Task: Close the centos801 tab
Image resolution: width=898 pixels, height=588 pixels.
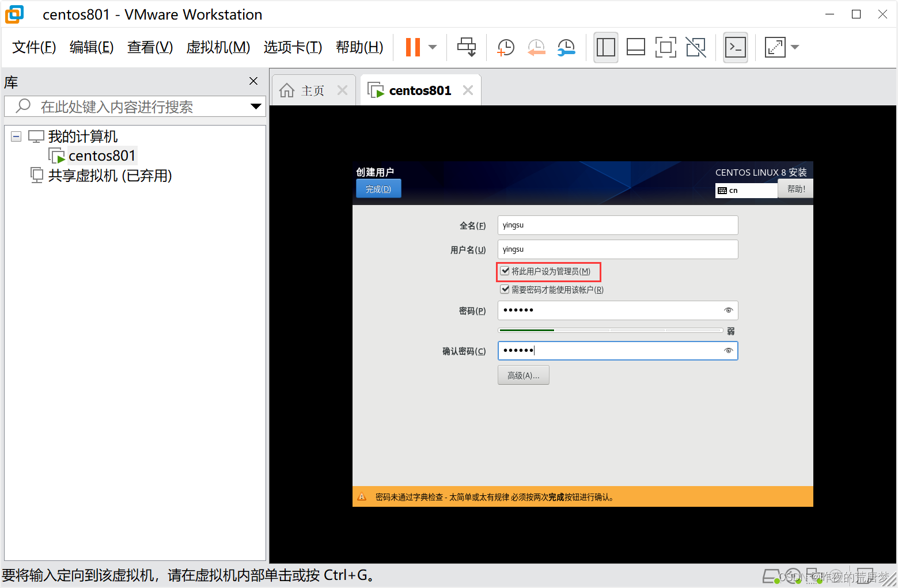Action: (x=468, y=90)
